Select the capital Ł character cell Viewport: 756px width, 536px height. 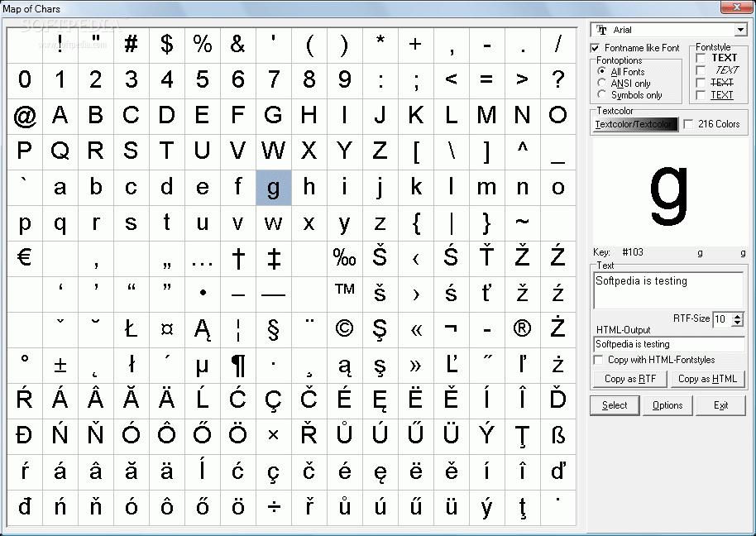coord(132,330)
